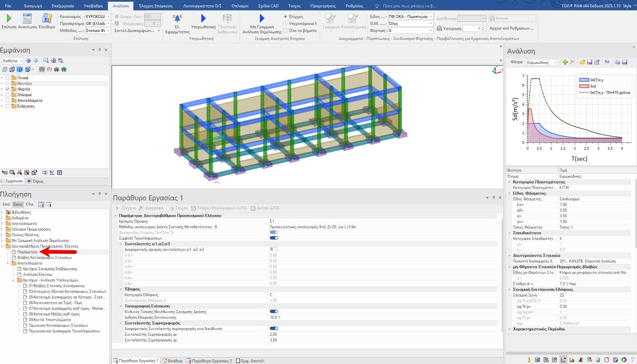This screenshot has height=364, width=637.
Task: Add a new spectrum with green plus
Action: (565, 62)
